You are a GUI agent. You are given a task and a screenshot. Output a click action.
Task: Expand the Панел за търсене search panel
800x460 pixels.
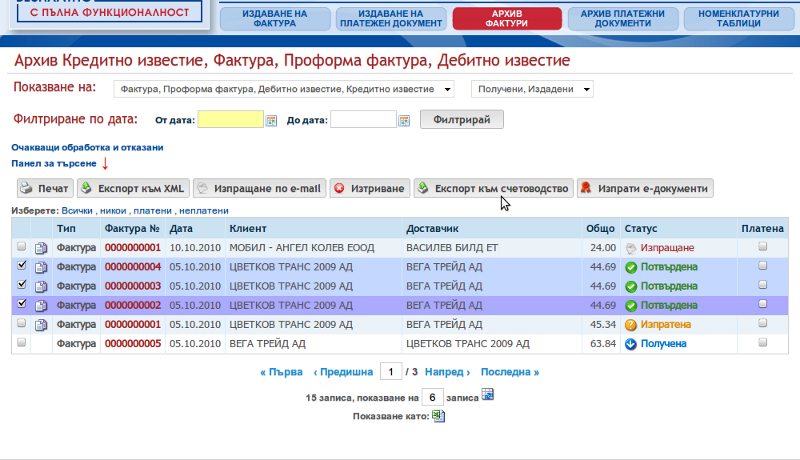tap(54, 163)
